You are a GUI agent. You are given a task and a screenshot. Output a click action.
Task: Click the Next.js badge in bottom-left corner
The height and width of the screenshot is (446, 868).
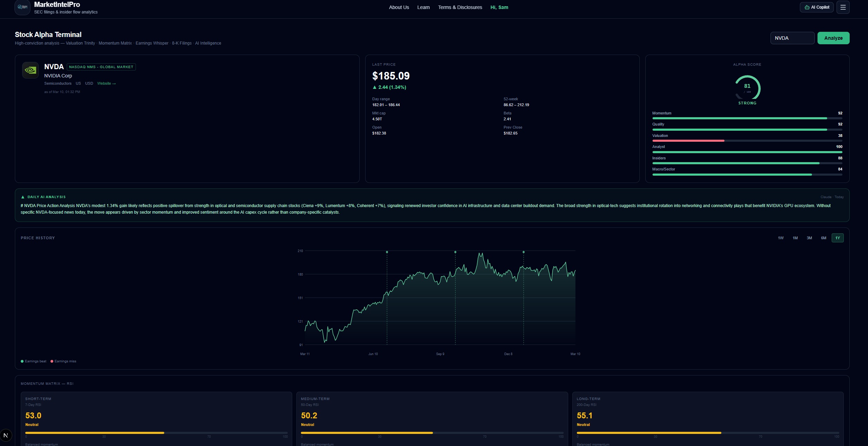[x=6, y=436]
